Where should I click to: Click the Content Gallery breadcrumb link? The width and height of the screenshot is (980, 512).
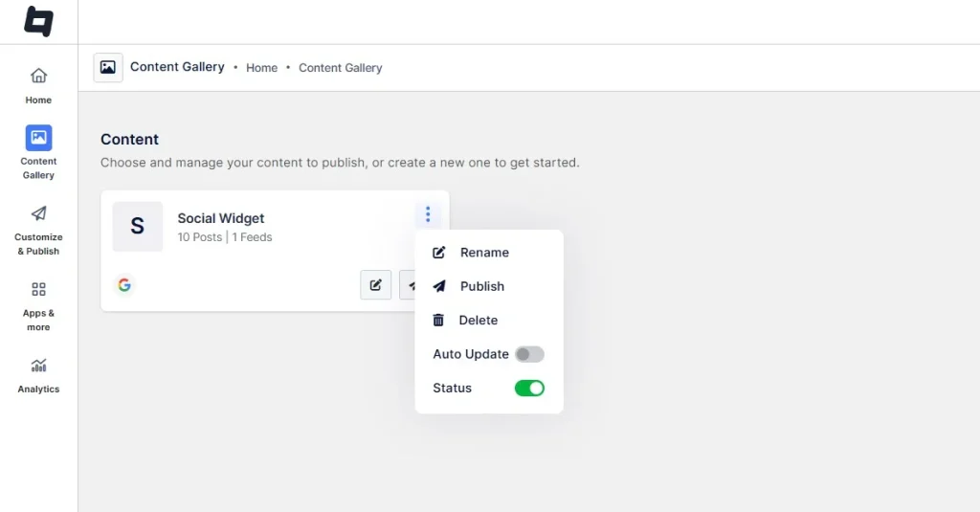click(340, 68)
